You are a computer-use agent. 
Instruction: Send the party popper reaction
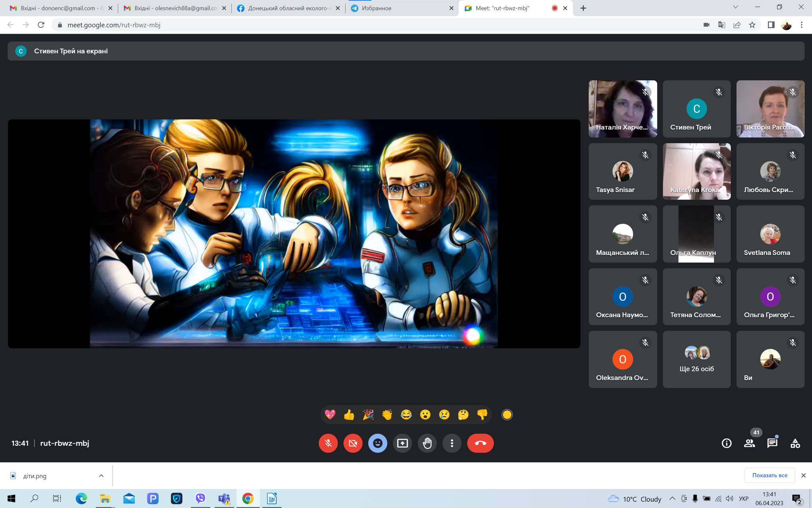368,415
